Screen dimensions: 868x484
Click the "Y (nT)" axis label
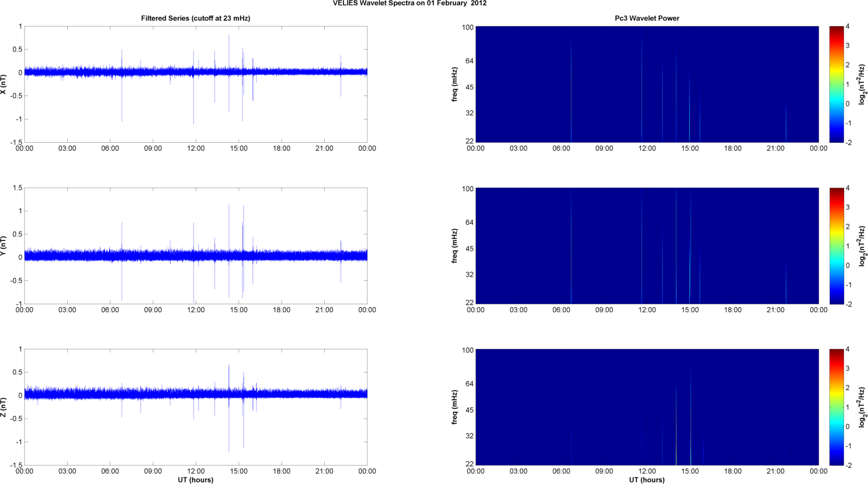click(x=3, y=246)
